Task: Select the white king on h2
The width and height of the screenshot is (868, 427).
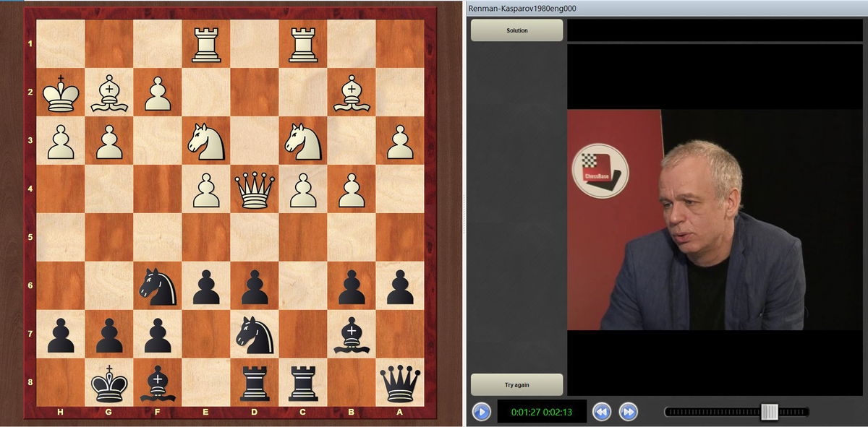Action: (61, 92)
